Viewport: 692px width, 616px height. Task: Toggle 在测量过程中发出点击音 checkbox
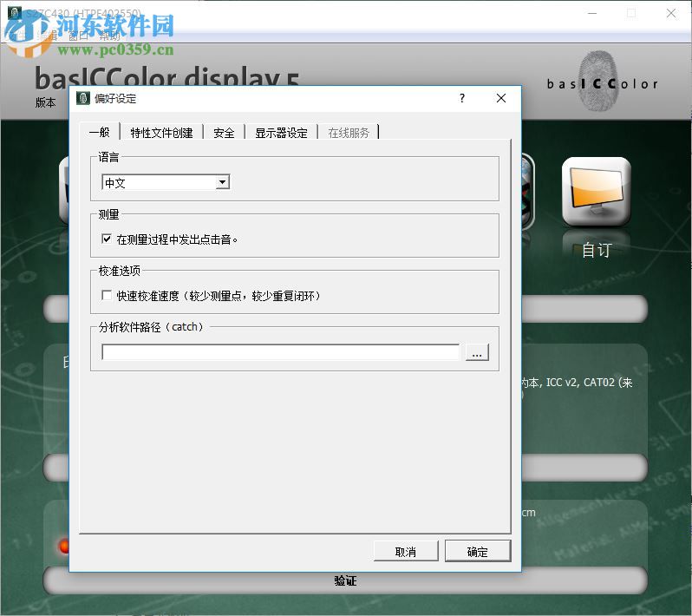point(107,239)
